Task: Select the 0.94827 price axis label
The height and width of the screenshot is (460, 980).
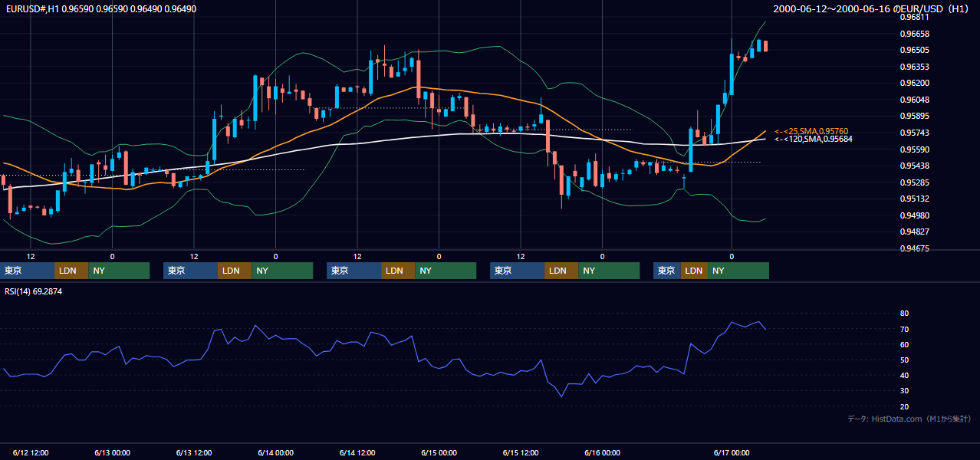Action: coord(915,232)
